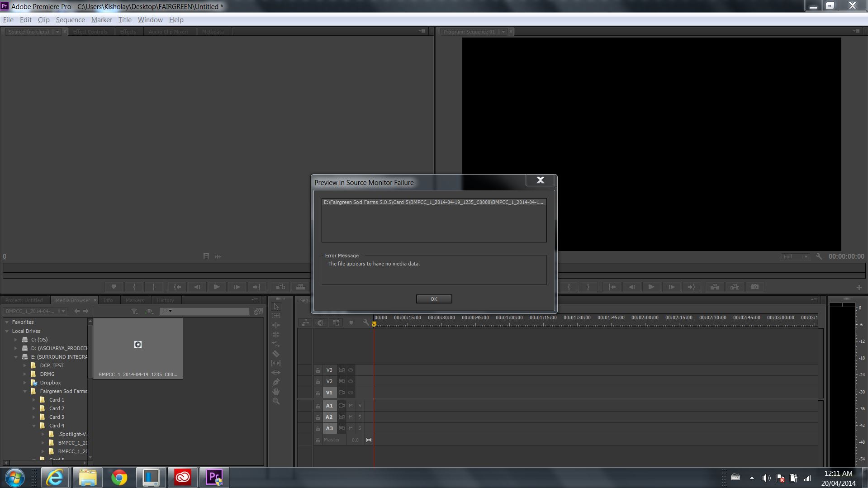Step forward one frame in Program Monitor
The height and width of the screenshot is (488, 868).
tap(672, 287)
